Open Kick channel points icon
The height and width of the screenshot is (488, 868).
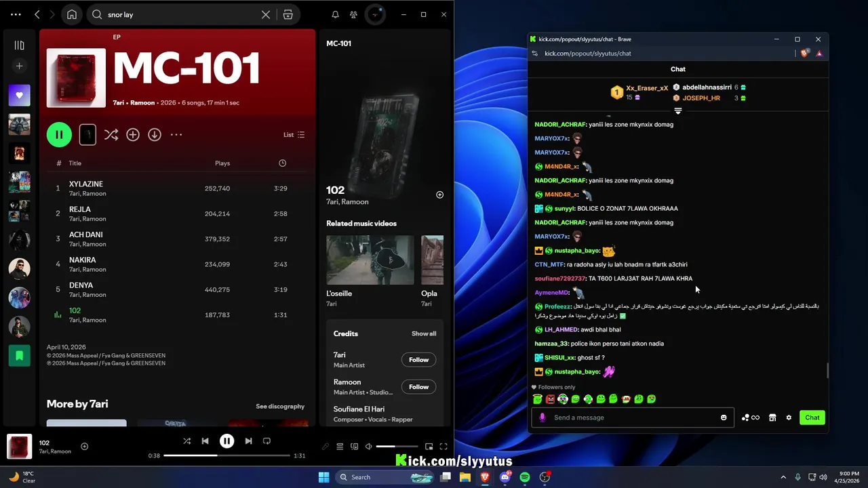[750, 418]
